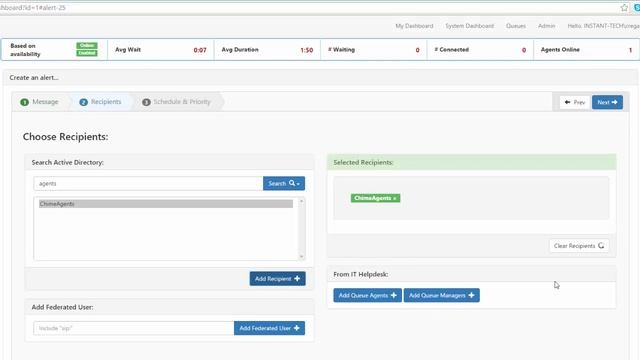Go back with Prev button
Screen dimensions: 640x360
pos(575,102)
